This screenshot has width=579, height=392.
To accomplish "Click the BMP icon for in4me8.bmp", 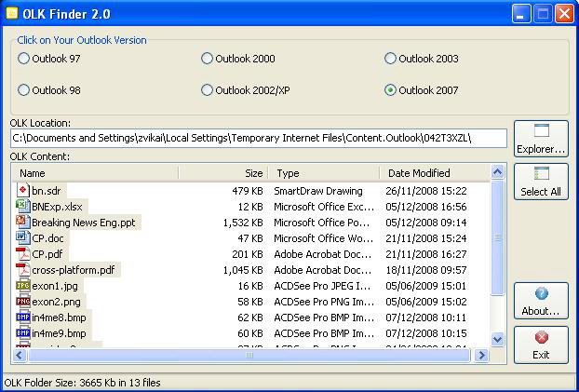I will tap(23, 318).
